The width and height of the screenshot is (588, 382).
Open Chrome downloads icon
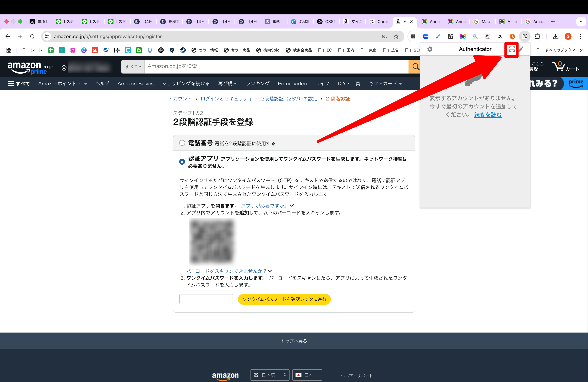(556, 37)
